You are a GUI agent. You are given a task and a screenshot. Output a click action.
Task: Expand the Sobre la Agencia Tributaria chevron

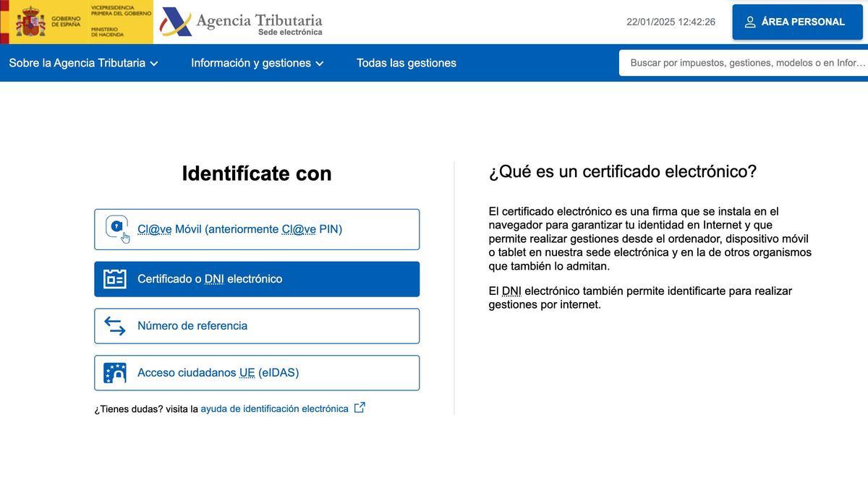[153, 64]
